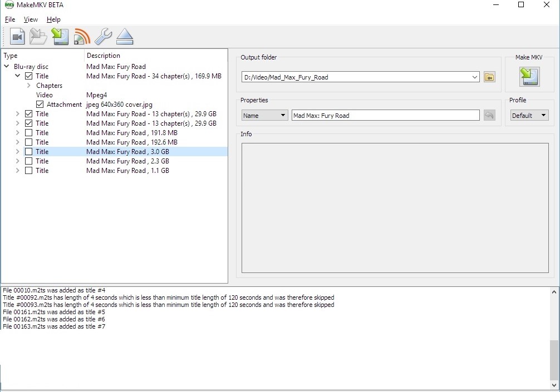Uncheck the 169.9 MB Title checkbox
This screenshot has height=392, width=560.
point(28,76)
